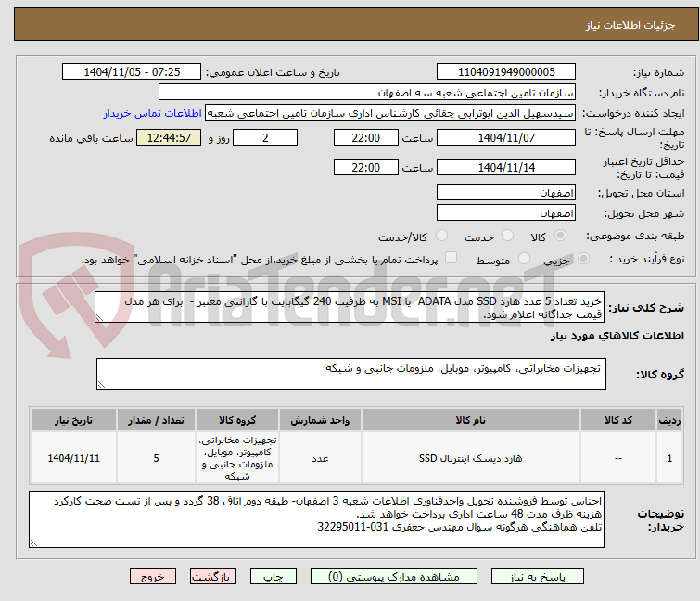The width and height of the screenshot is (700, 601).
Task: Click response deadline time 22:00 field
Action: pyautogui.click(x=365, y=137)
